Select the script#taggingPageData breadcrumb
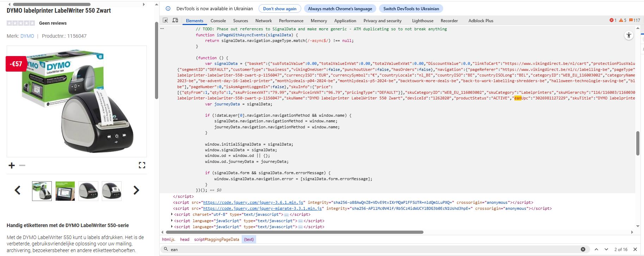 point(217,239)
